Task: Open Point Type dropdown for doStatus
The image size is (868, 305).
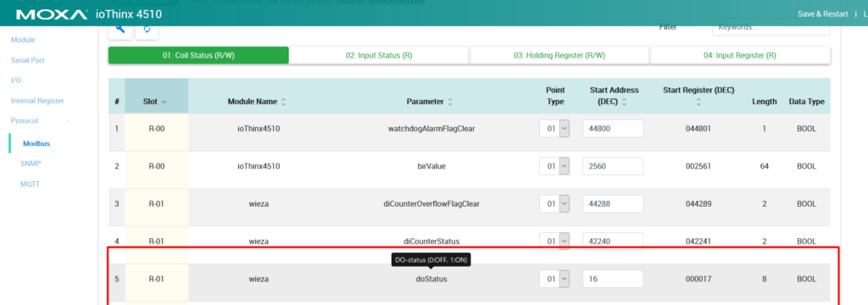Action: click(554, 279)
